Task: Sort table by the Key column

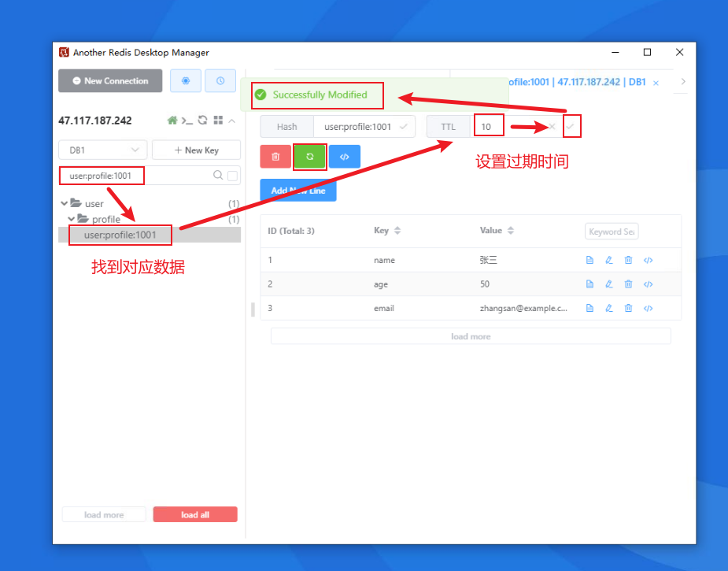Action: (397, 231)
